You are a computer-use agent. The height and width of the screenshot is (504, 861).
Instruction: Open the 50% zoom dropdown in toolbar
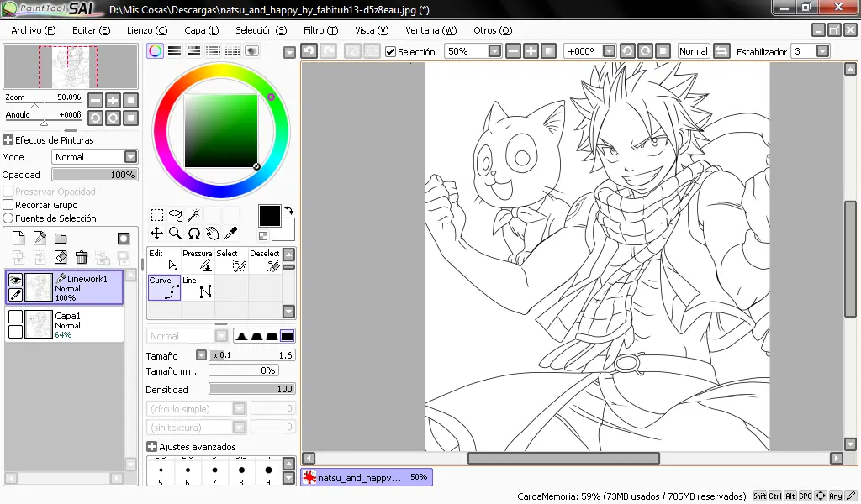pos(494,51)
